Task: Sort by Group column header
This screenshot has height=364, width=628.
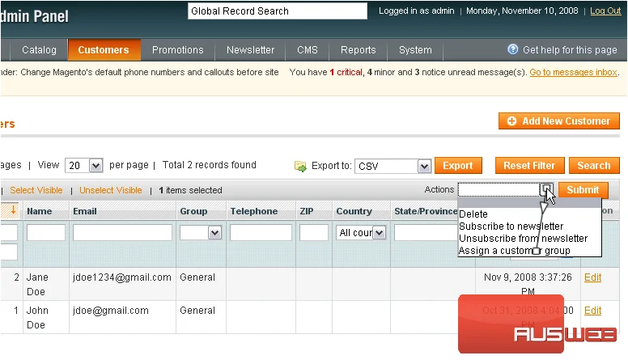Action: tap(193, 211)
